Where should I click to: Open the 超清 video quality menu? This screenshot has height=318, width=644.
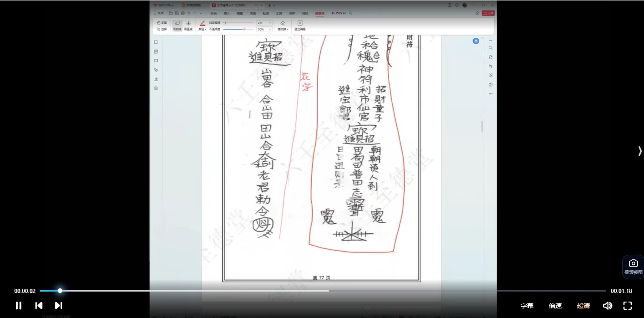(583, 306)
